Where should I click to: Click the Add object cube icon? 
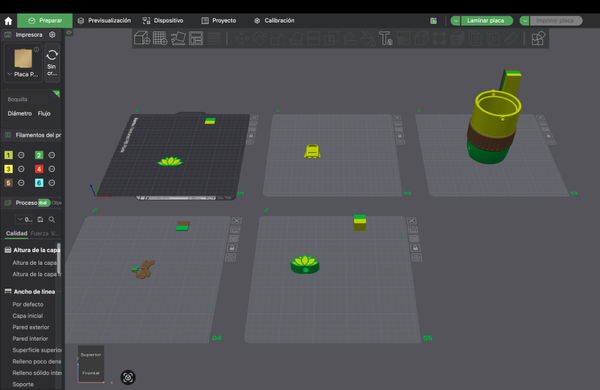(x=142, y=38)
